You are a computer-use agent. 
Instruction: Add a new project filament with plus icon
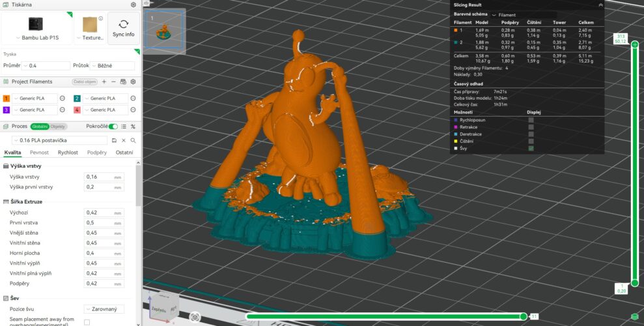pos(104,81)
